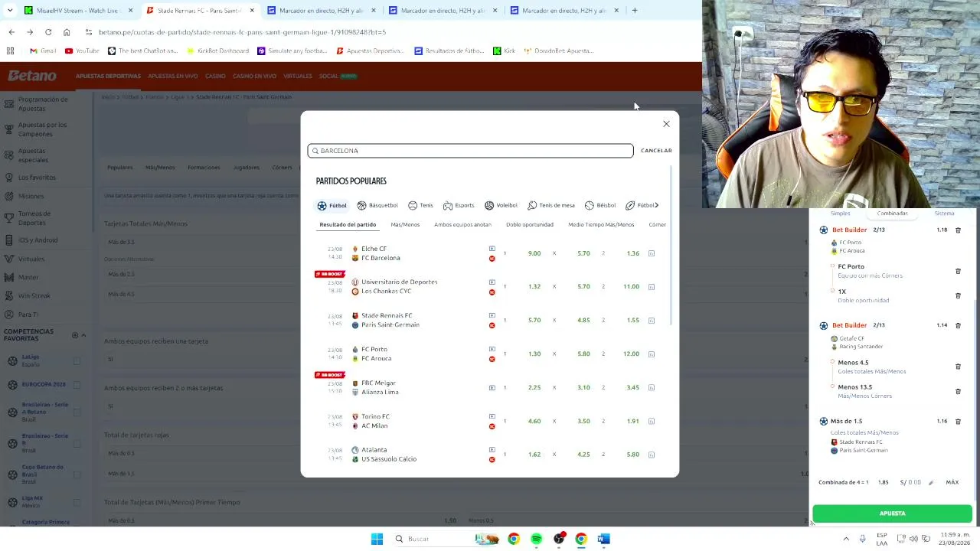Pick the 12.00 odds for FC Arouca
The width and height of the screenshot is (980, 551).
(x=631, y=354)
